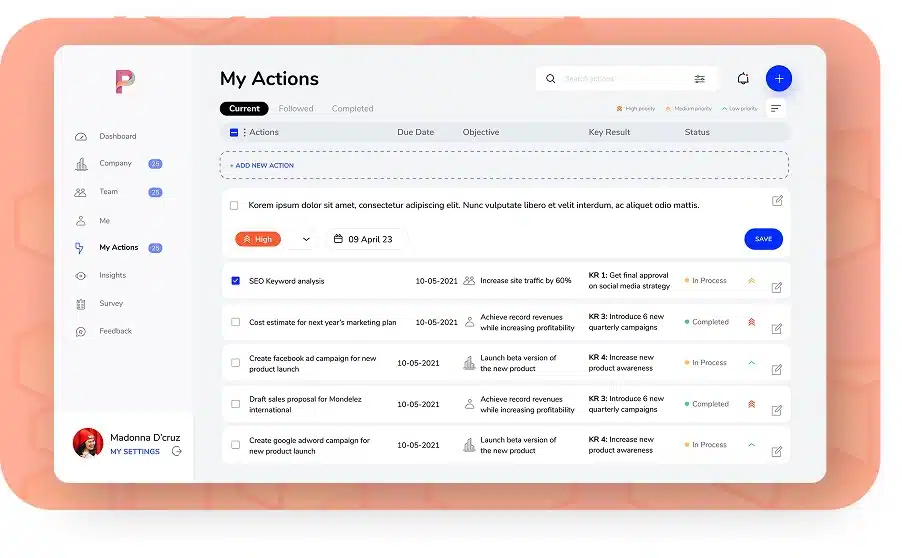Switch to the Followed tab
The height and width of the screenshot is (558, 902).
coord(296,108)
